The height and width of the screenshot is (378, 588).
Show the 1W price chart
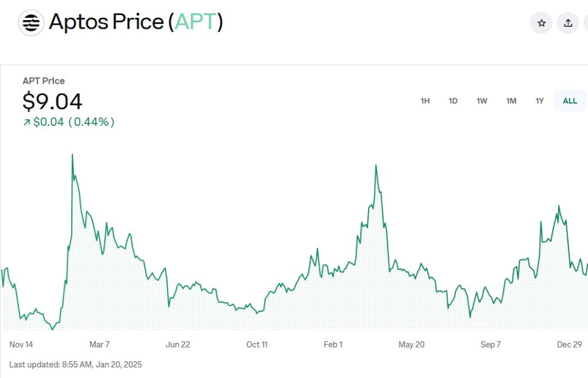(482, 101)
